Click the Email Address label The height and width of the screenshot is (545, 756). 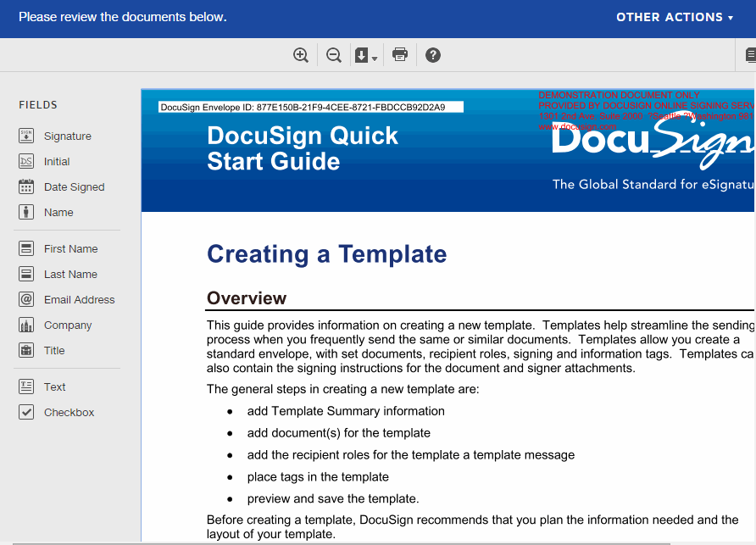[x=80, y=299]
